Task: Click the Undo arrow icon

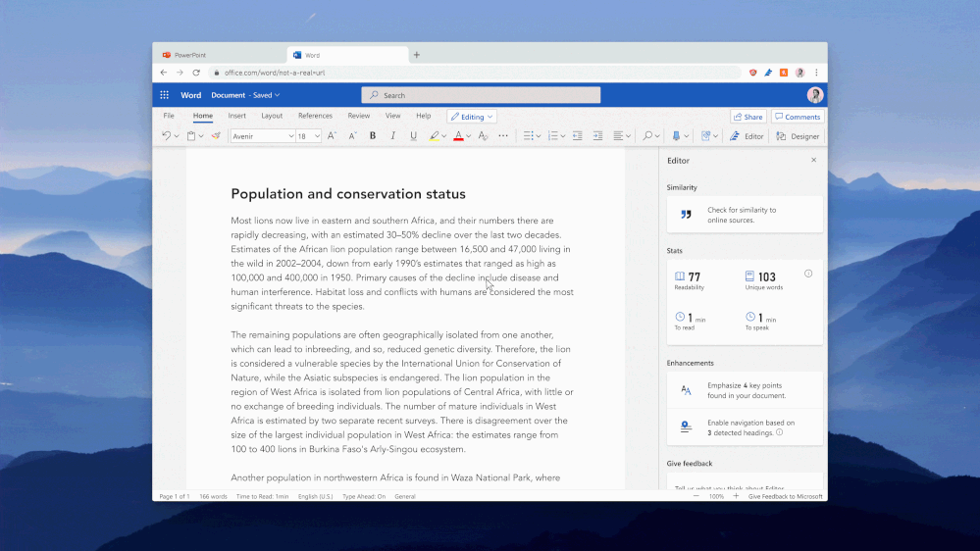Action: click(x=166, y=136)
